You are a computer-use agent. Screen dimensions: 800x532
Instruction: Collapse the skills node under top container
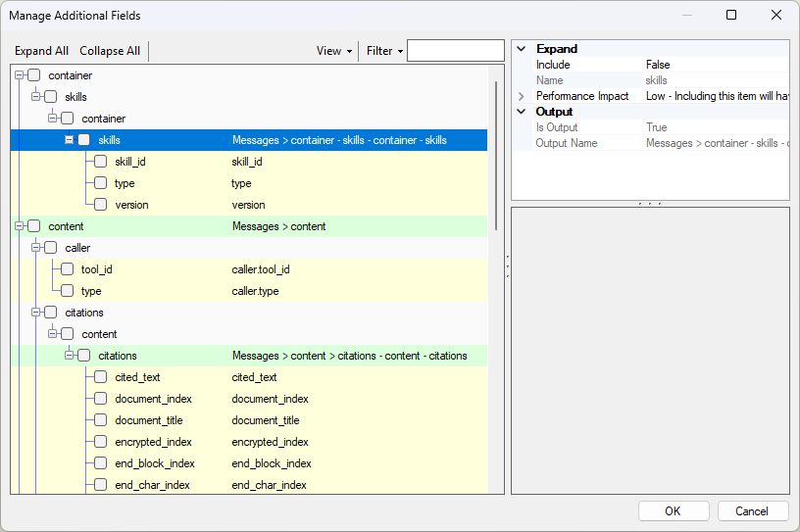pos(36,97)
